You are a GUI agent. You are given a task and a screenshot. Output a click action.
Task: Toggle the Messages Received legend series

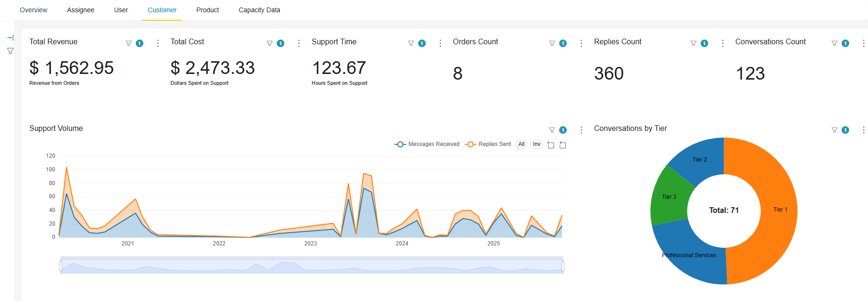pyautogui.click(x=427, y=144)
